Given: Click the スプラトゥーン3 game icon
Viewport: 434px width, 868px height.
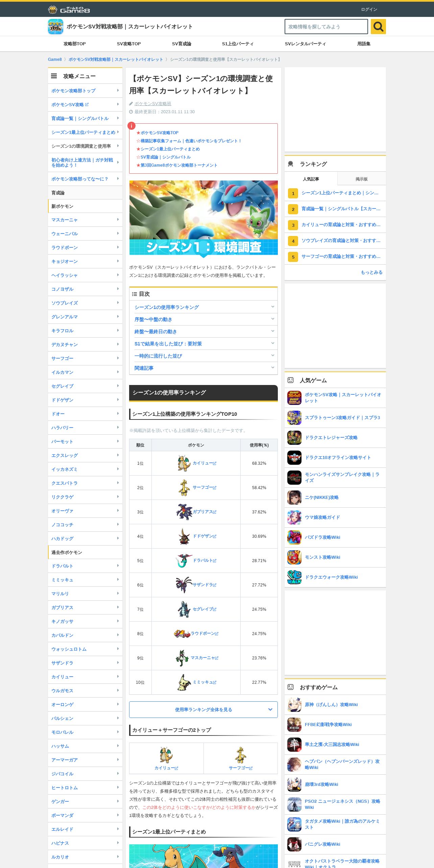Looking at the screenshot, I should [x=294, y=418].
